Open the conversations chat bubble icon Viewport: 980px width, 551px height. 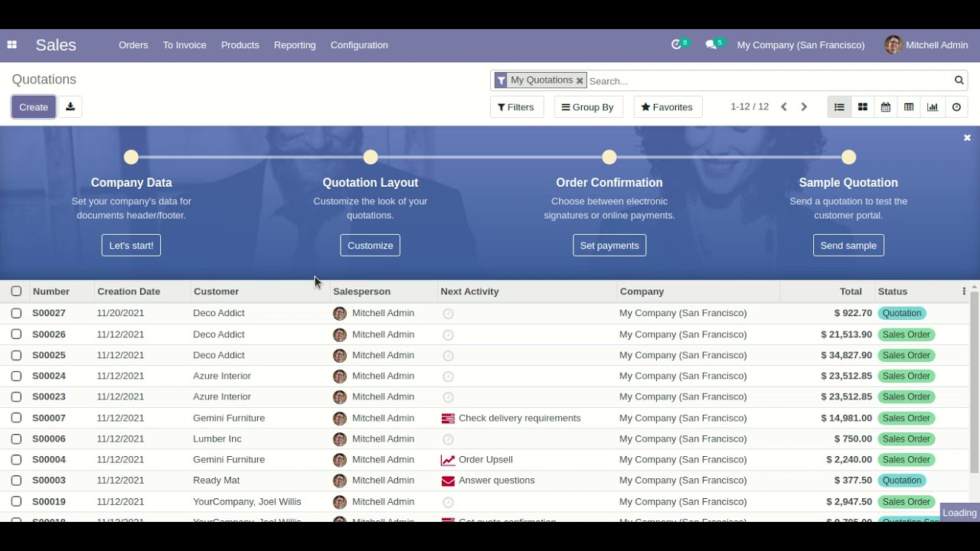tap(710, 44)
